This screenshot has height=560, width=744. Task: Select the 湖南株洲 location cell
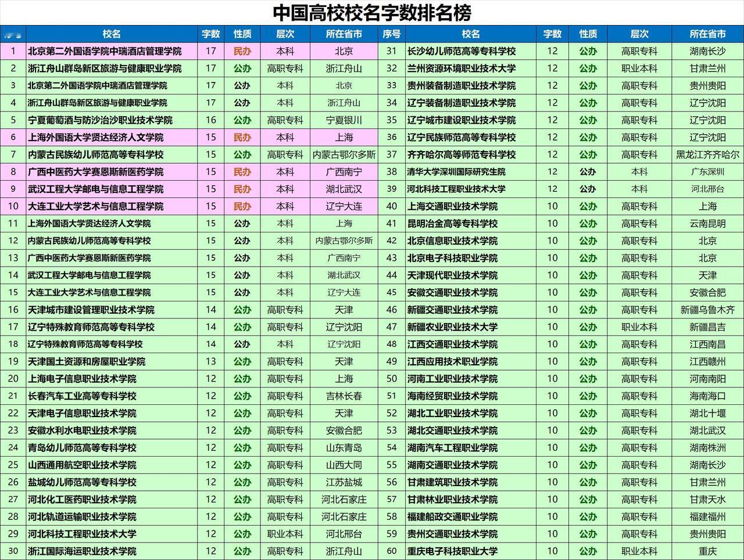[707, 448]
